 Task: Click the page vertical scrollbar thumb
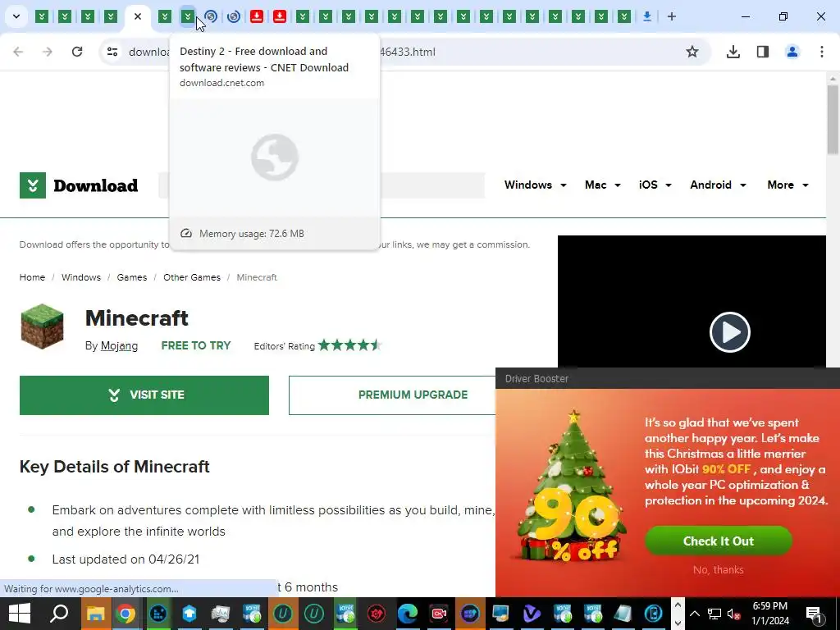point(833,121)
